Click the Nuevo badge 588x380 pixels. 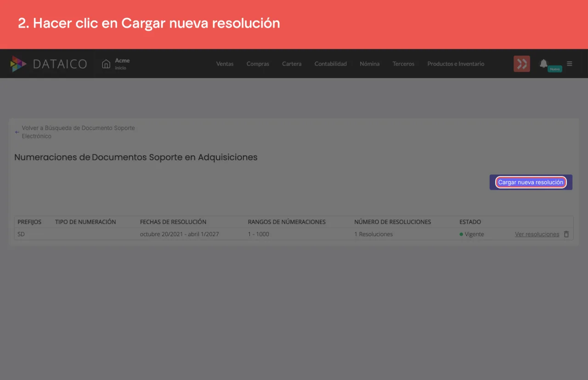click(x=555, y=69)
